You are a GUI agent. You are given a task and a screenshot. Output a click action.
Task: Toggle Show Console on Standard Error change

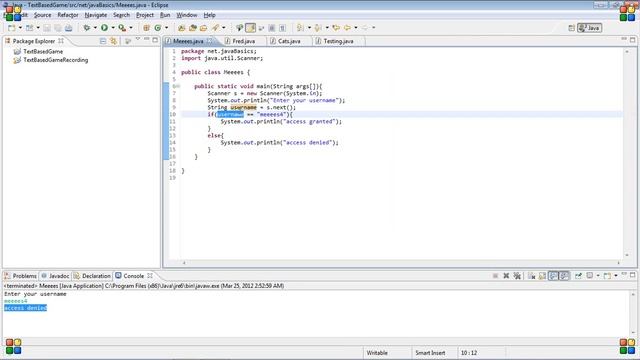(x=564, y=276)
